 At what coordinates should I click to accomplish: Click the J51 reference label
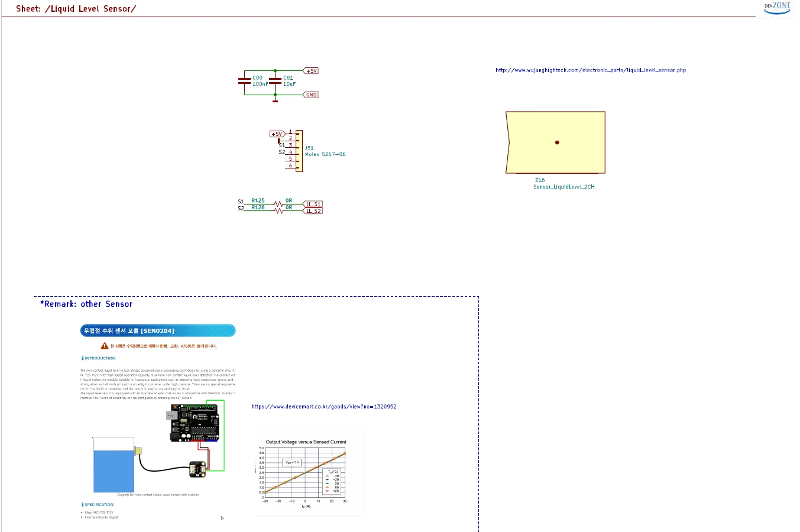tap(309, 148)
